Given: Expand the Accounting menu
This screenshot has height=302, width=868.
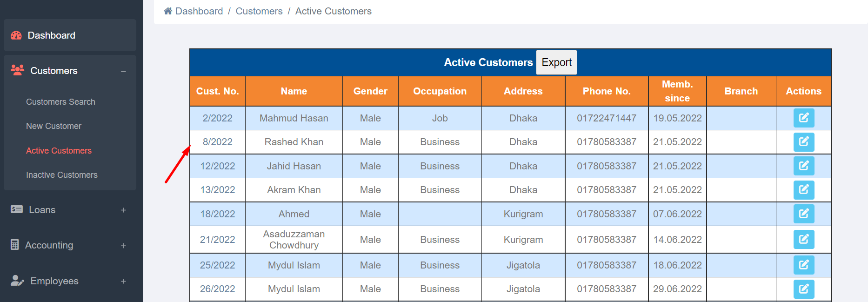Looking at the screenshot, I should [123, 245].
